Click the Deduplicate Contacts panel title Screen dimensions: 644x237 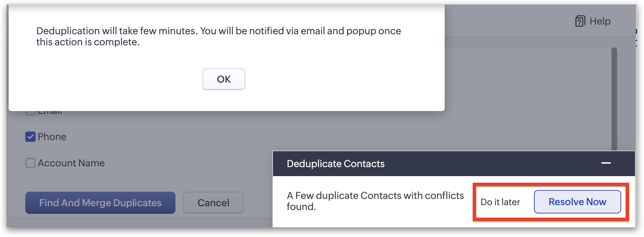(336, 164)
